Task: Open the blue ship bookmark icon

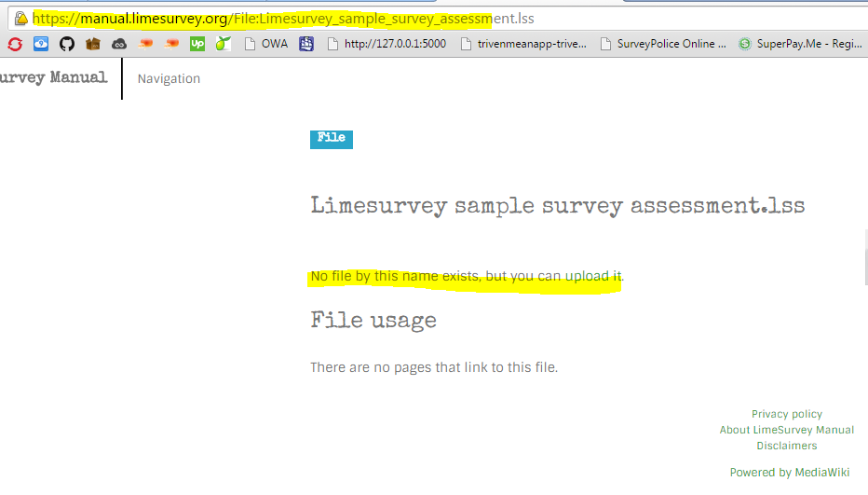Action: (306, 44)
